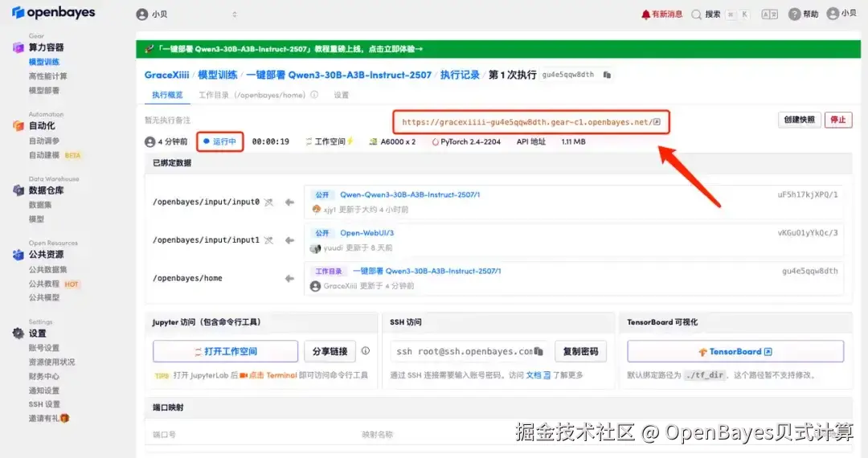Click the 工作空间 label
The width and height of the screenshot is (868, 458).
tap(330, 141)
